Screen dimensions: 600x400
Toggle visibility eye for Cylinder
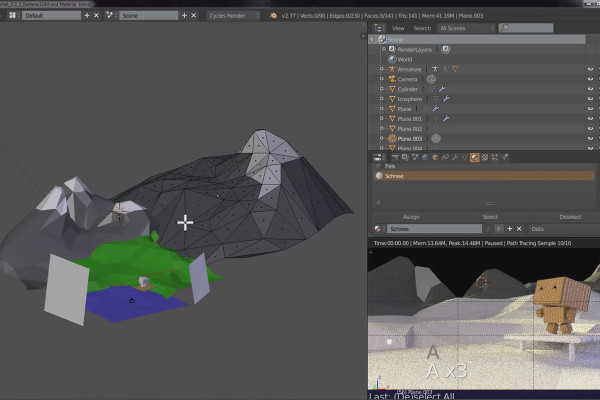pyautogui.click(x=590, y=89)
